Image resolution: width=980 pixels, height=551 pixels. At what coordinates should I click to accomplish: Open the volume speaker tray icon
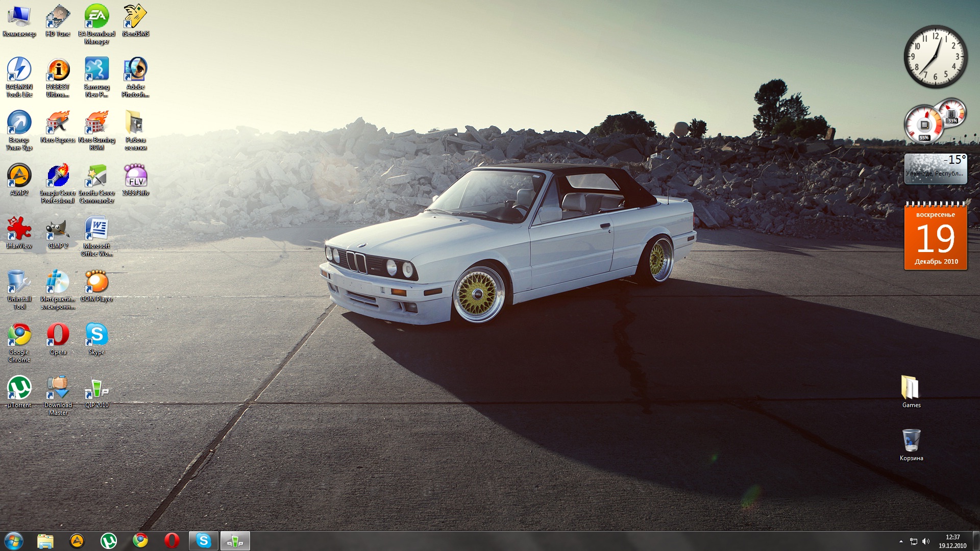[926, 541]
